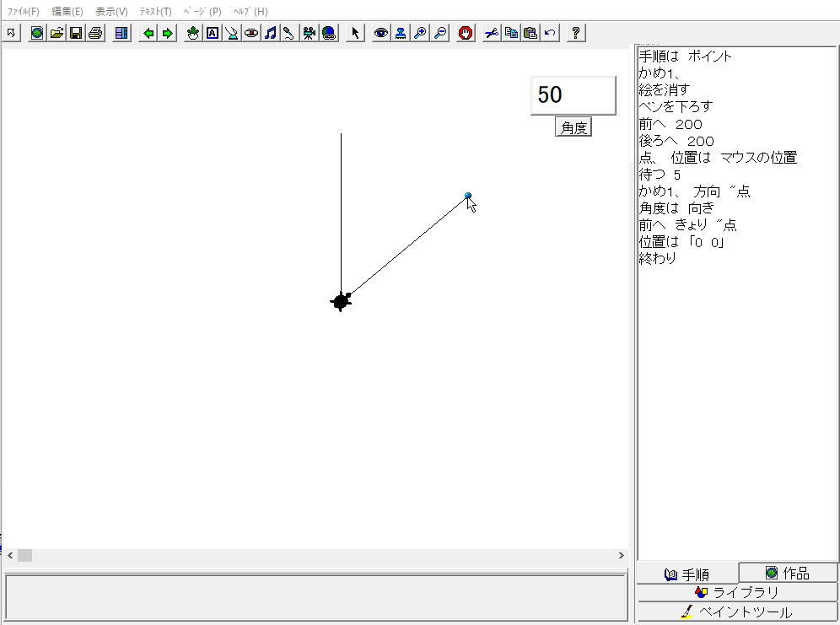The height and width of the screenshot is (625, 840).
Task: Click the turtle creation icon in toolbar
Action: [x=193, y=33]
